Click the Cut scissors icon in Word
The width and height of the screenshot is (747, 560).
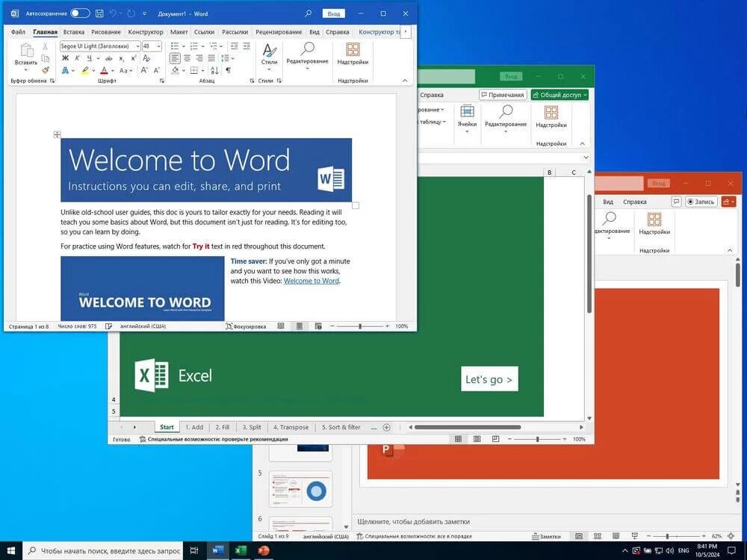[45, 46]
